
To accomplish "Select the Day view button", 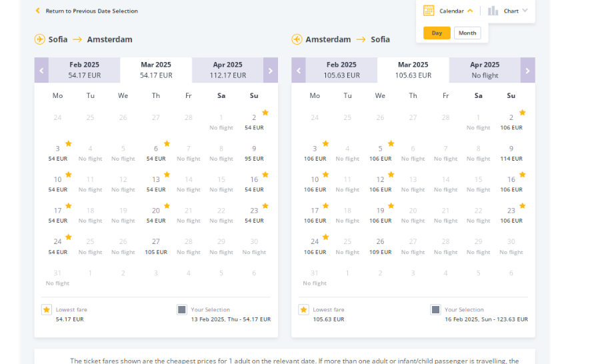I will (437, 33).
